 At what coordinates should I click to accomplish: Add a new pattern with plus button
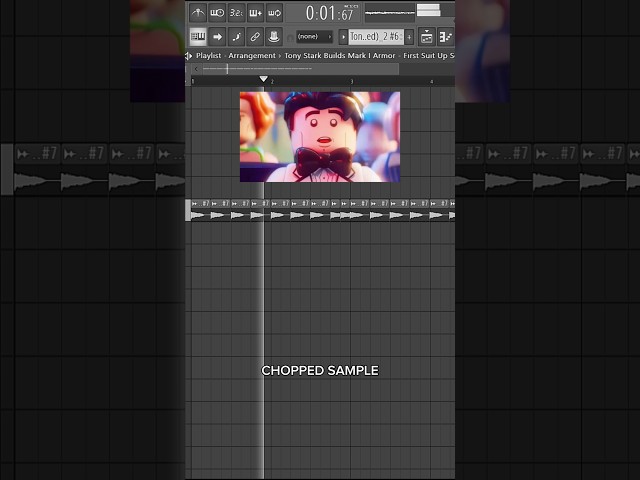point(409,37)
